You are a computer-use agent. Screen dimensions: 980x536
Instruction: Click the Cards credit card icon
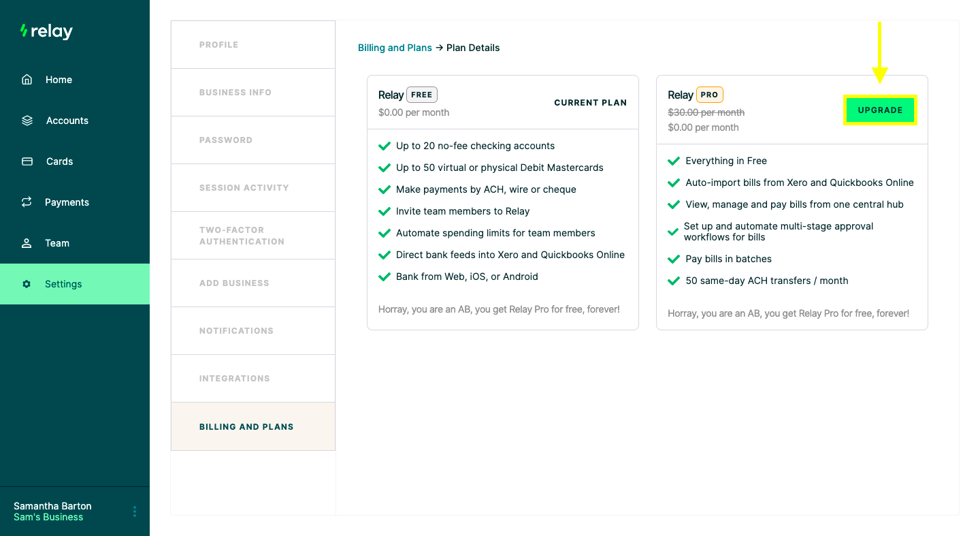pyautogui.click(x=27, y=161)
